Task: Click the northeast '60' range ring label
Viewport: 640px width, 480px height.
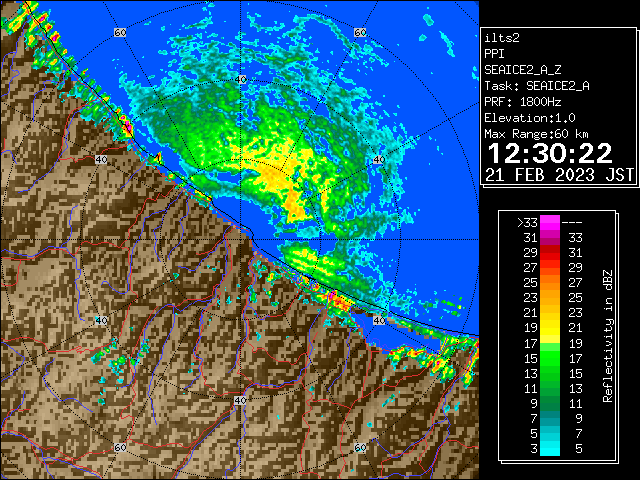Action: 360,32
